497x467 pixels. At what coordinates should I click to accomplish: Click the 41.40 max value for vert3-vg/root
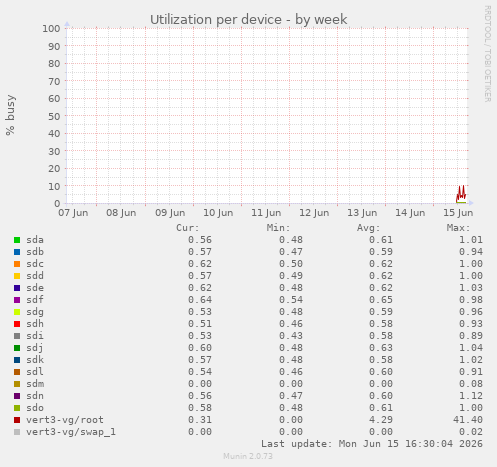468,420
